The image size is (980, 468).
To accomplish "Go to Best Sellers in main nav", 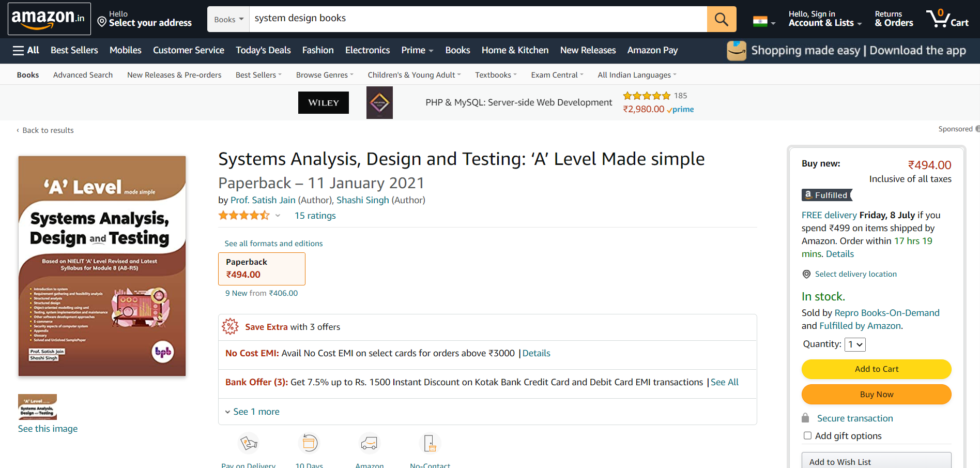I will tap(74, 50).
